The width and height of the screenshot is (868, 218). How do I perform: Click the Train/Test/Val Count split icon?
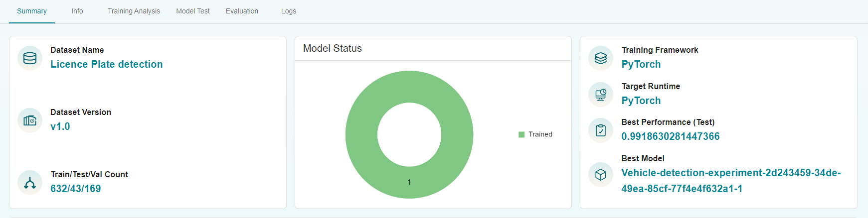pyautogui.click(x=30, y=183)
